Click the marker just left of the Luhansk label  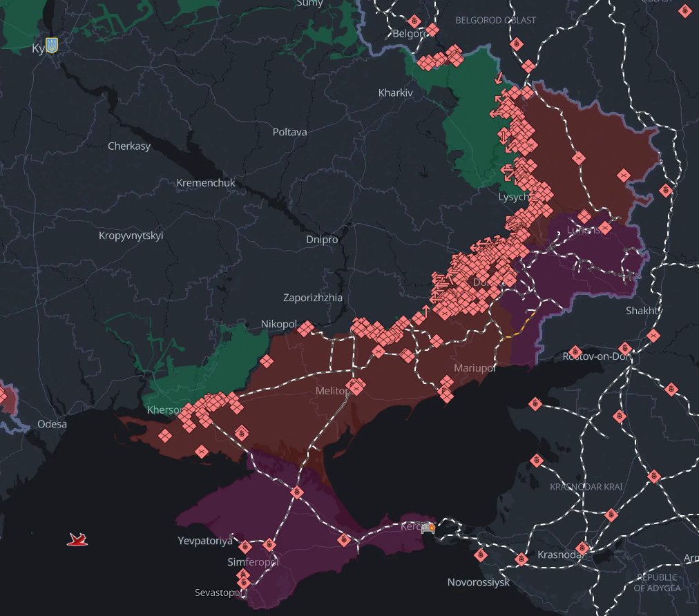(584, 216)
